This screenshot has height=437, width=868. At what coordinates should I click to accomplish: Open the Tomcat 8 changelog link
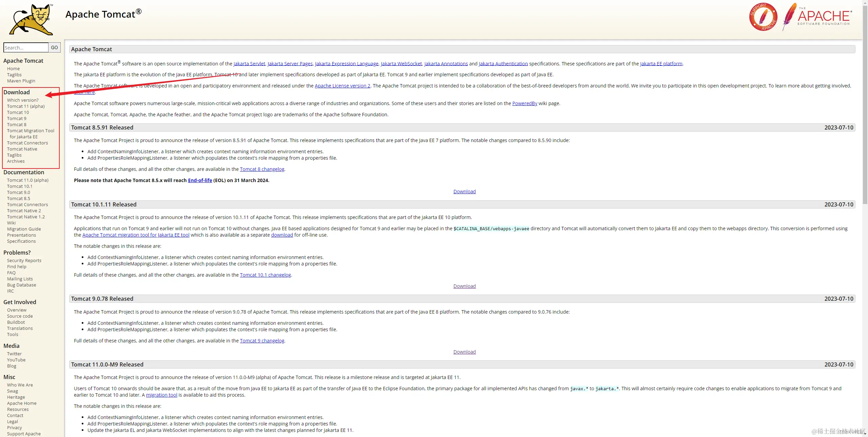262,169
